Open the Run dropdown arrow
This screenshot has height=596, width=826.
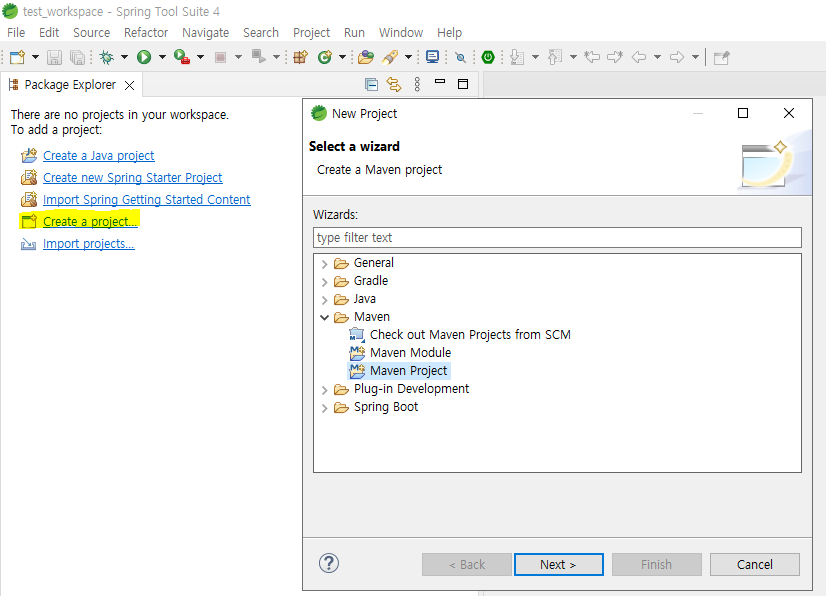click(x=162, y=57)
